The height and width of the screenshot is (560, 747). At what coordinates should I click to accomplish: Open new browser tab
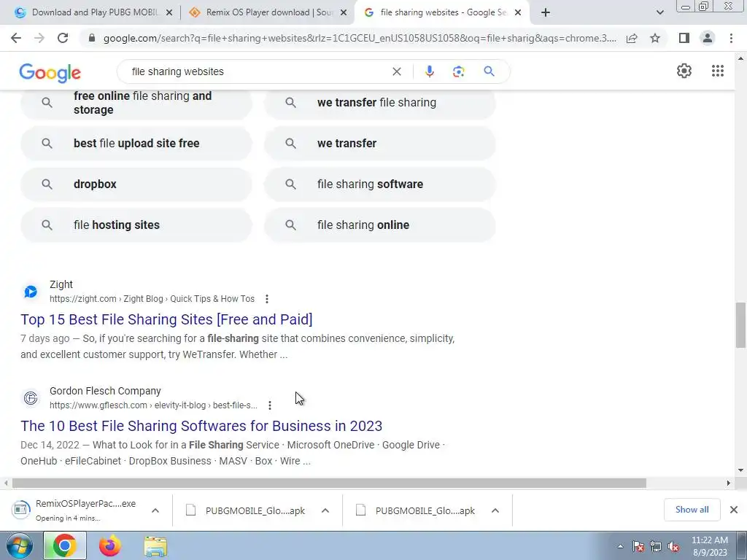click(x=546, y=13)
